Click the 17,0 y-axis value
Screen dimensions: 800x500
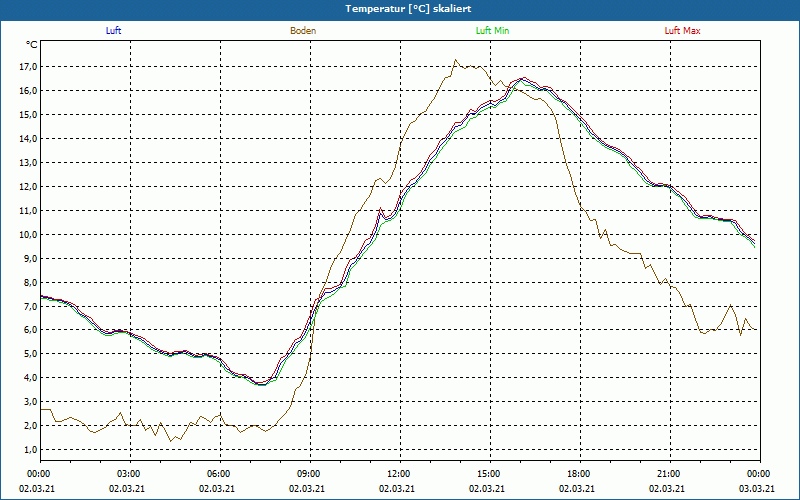coord(29,67)
